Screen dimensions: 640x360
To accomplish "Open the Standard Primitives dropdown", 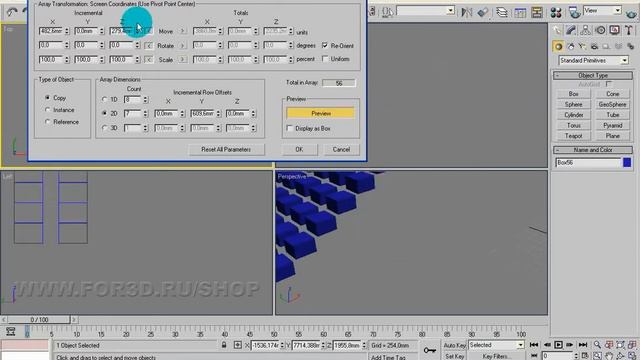I will (x=593, y=60).
